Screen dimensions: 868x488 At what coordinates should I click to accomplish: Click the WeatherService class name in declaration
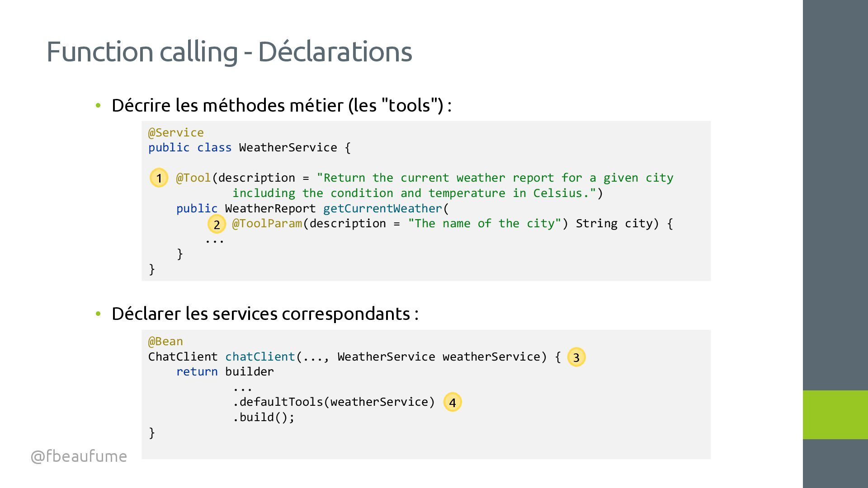288,148
